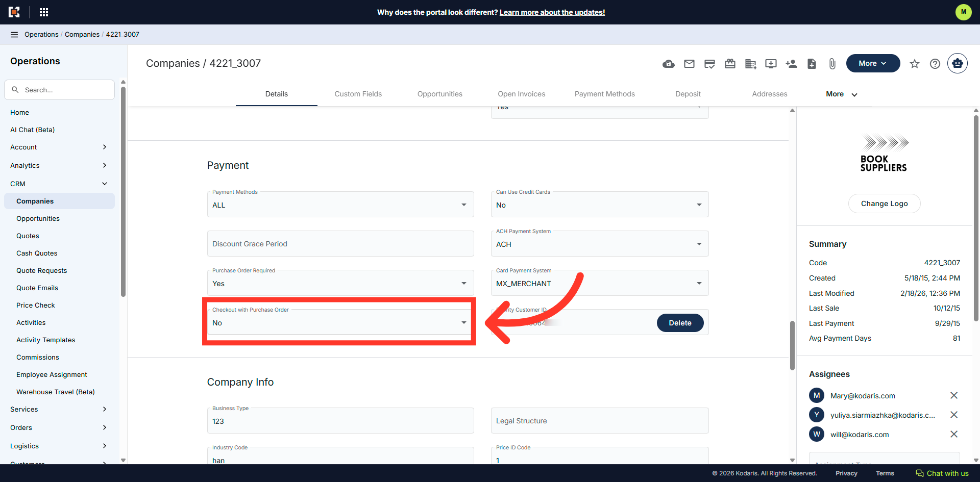
Task: Click the Kodaris logo icon
Action: (x=14, y=12)
